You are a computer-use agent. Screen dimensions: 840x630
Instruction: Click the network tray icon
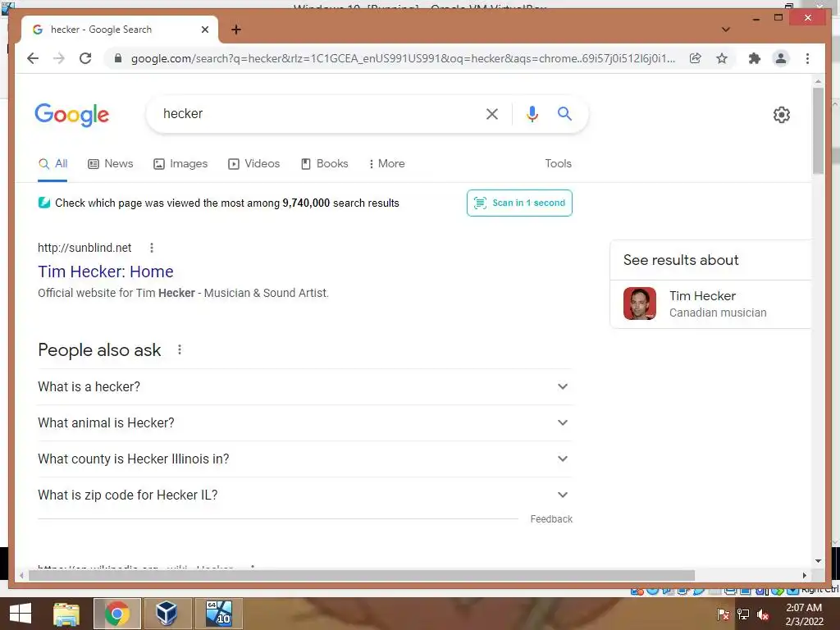[x=742, y=614]
